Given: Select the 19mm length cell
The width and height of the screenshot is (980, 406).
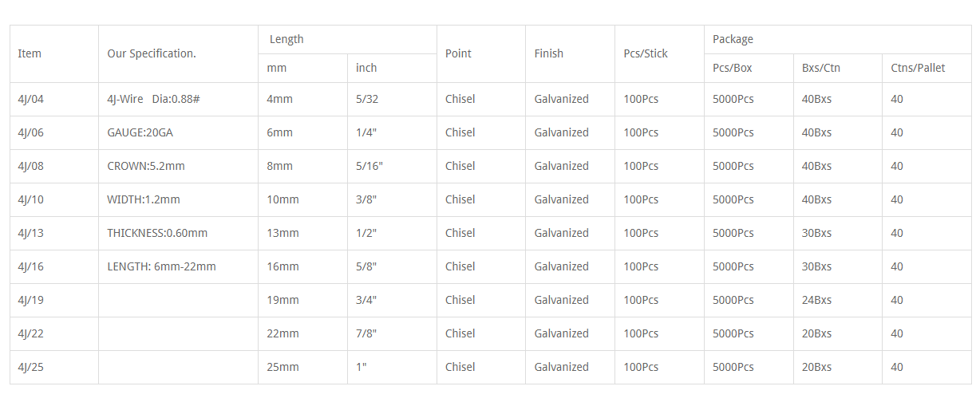Looking at the screenshot, I should pos(302,300).
